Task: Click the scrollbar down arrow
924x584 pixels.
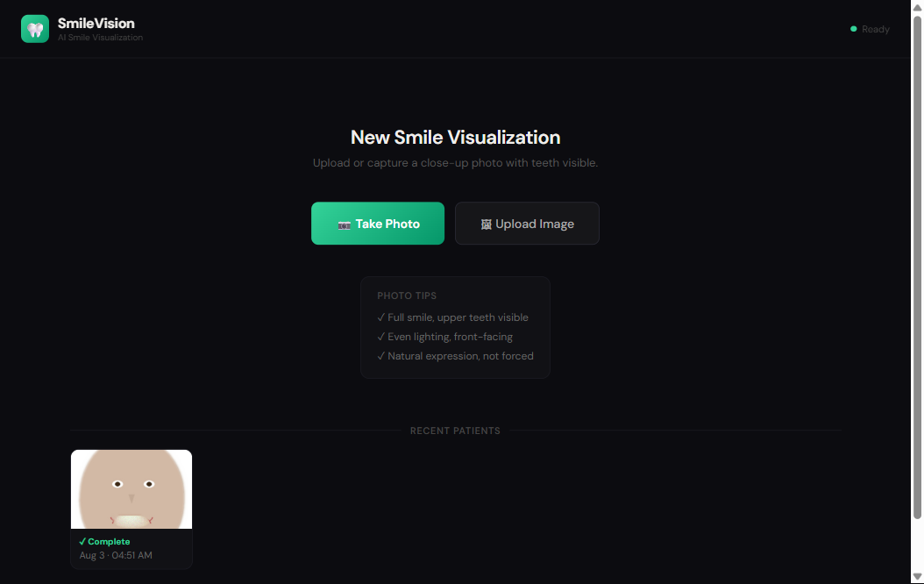Action: 917,577
